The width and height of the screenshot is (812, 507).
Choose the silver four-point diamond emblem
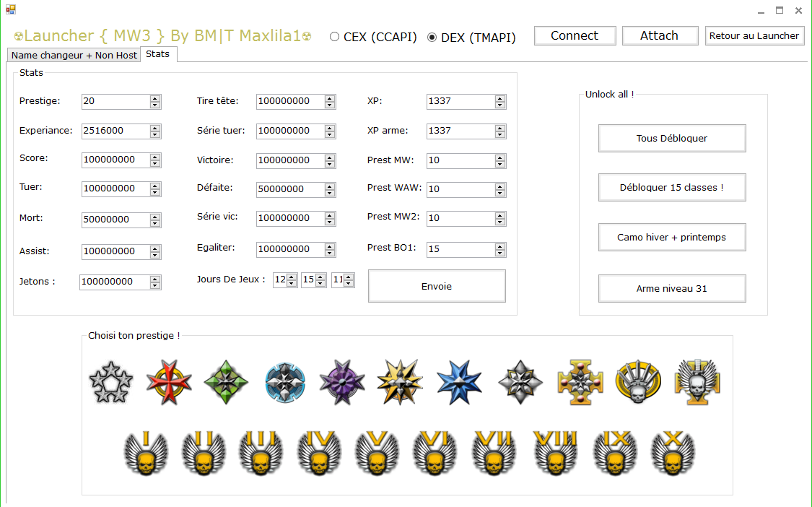520,382
